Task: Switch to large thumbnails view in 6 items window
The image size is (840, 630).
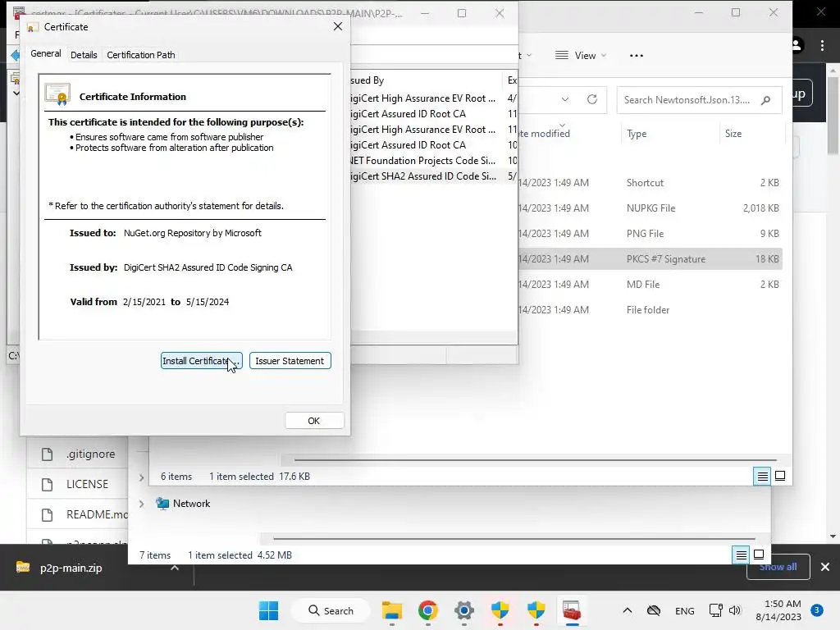Action: [x=780, y=476]
